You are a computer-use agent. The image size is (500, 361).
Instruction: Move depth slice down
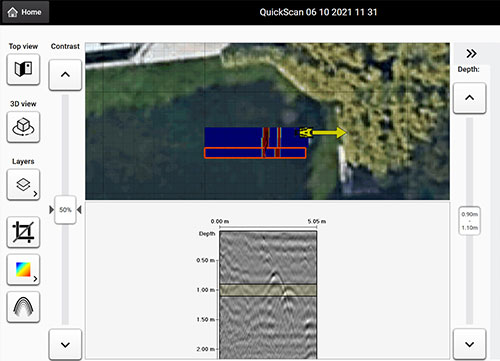470,344
